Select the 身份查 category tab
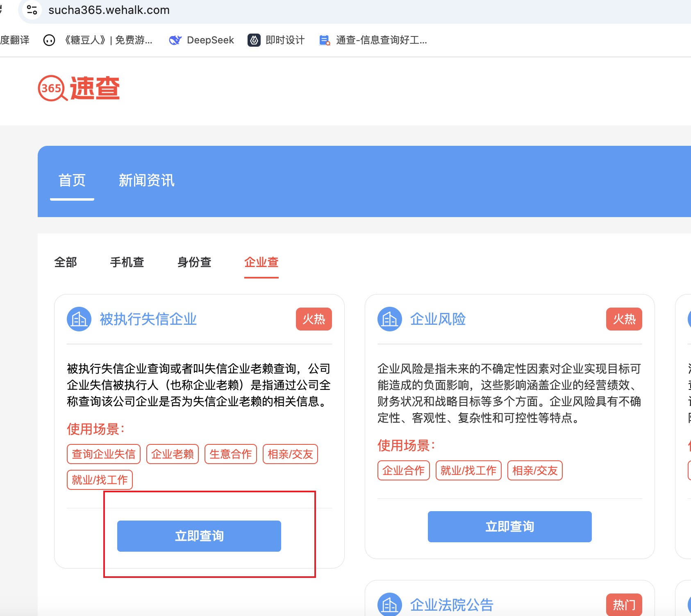This screenshot has height=616, width=691. 194,262
